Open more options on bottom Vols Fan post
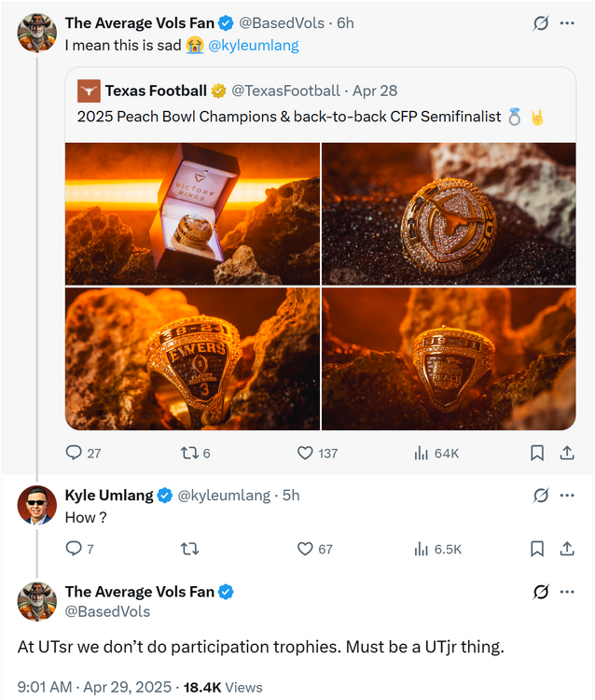595x700 pixels. tap(567, 592)
